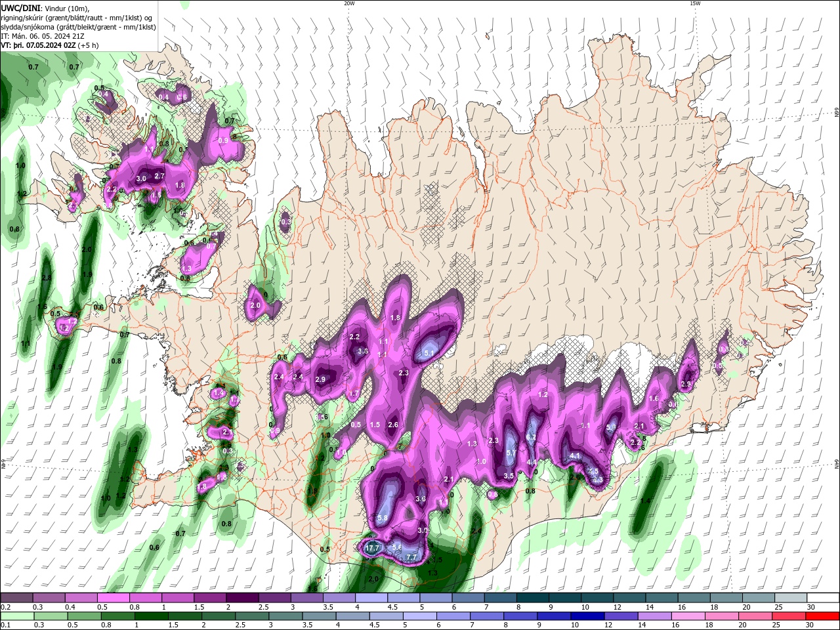840x630 pixels.
Task: Click the pale lavender 4–4.5 snow legend swatch
Action: [371, 598]
